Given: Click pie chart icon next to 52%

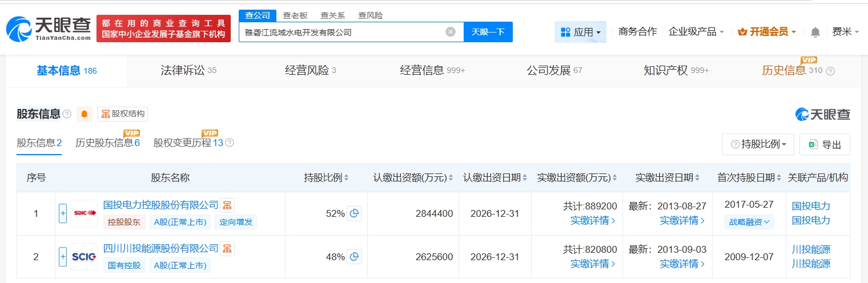Looking at the screenshot, I should tap(354, 213).
